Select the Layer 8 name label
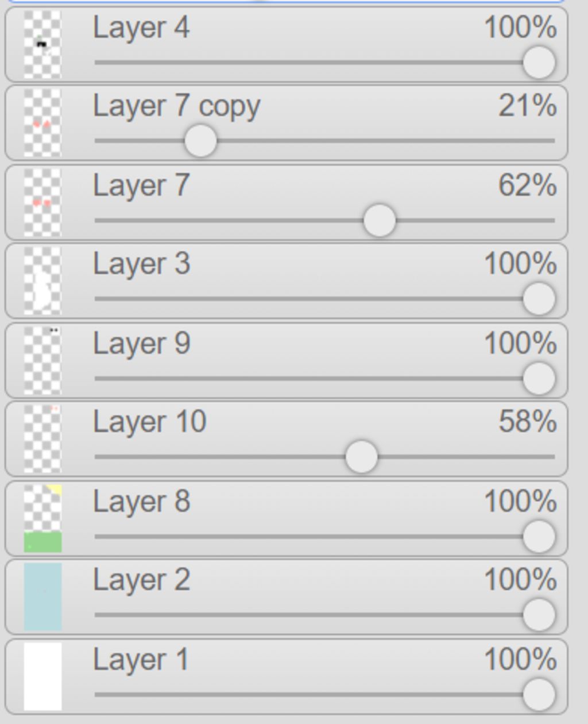The height and width of the screenshot is (724, 588). [141, 502]
